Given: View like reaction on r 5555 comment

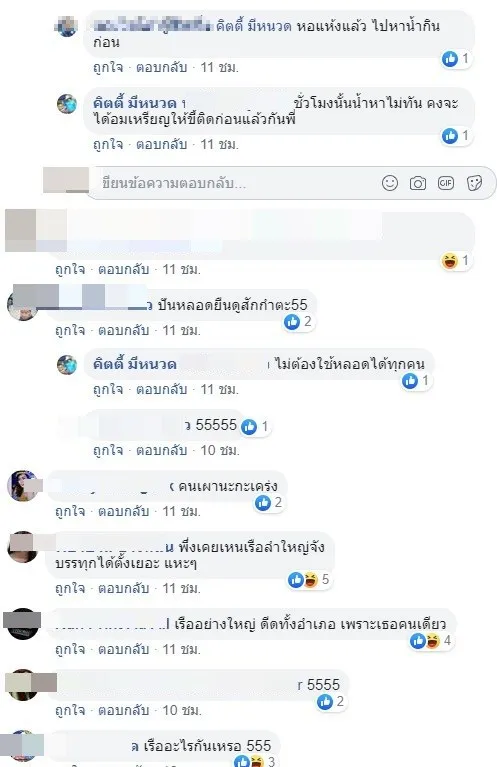Looking at the screenshot, I should pyautogui.click(x=331, y=702).
